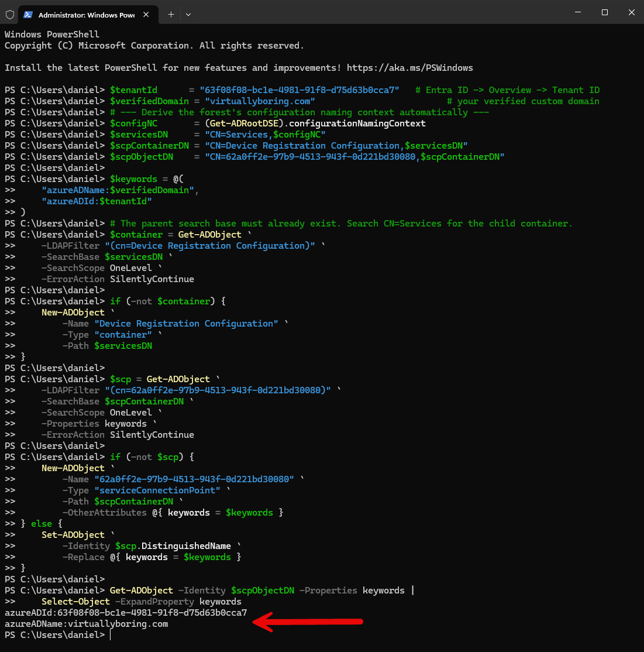The height and width of the screenshot is (652, 644).
Task: Click the (Get-ADRootDSE).configurationNamingContext expression
Action: tap(315, 123)
